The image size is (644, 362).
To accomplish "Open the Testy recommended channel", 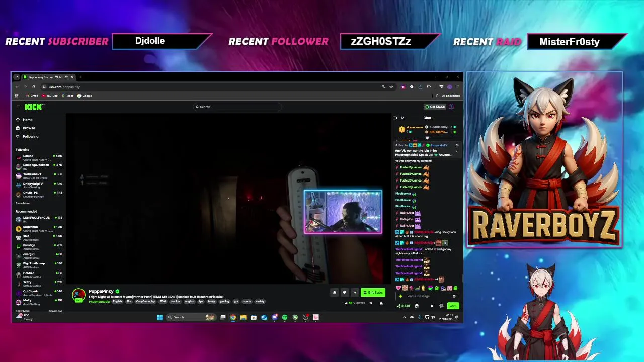I will coord(39,283).
